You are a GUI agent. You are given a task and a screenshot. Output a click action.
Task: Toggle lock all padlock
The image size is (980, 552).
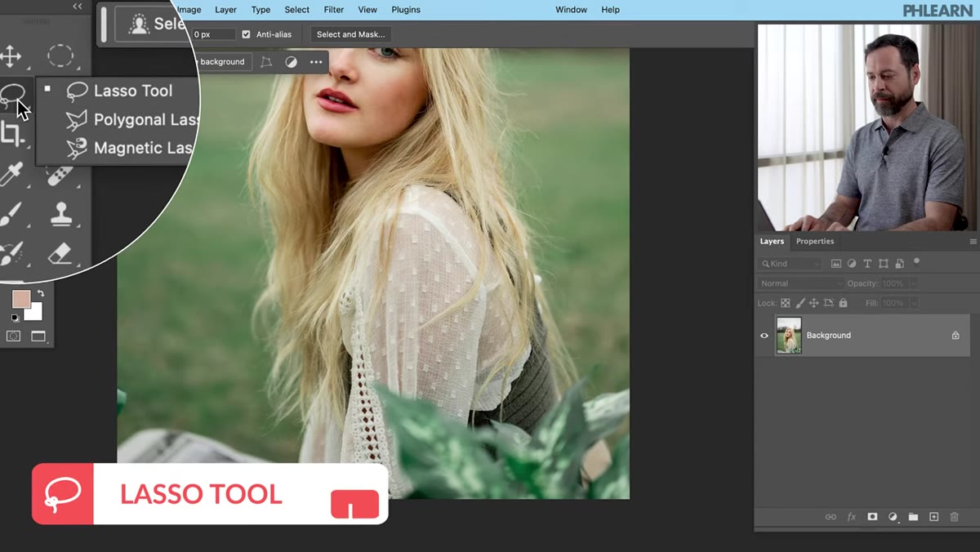tap(843, 303)
